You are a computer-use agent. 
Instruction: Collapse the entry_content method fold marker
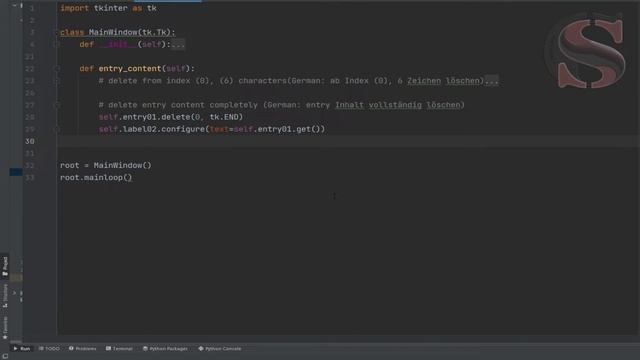tap(57, 69)
